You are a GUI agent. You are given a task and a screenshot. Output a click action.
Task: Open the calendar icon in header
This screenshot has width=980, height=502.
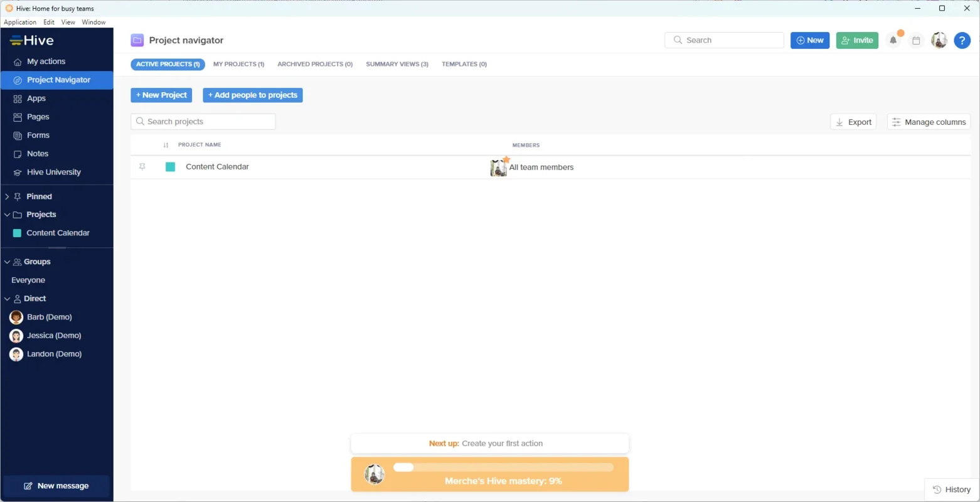(916, 40)
